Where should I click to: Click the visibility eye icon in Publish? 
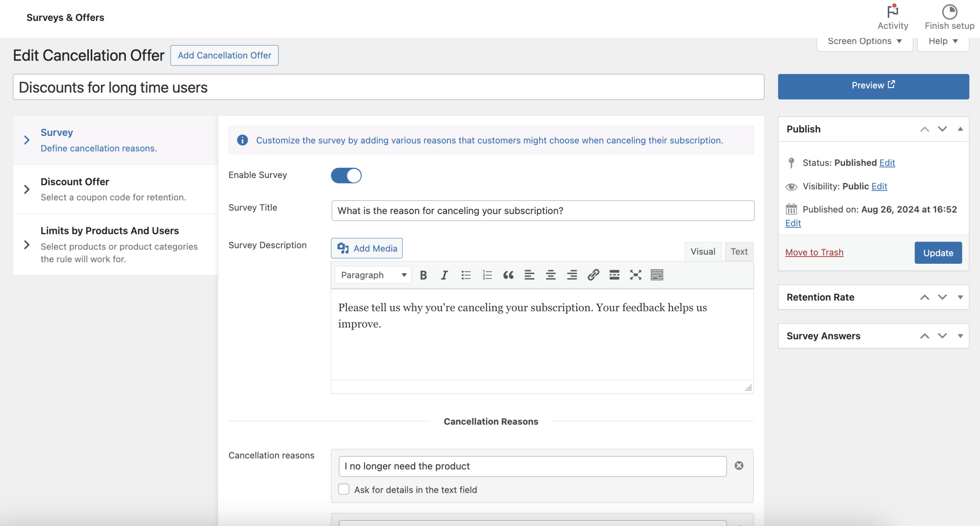[x=791, y=186]
